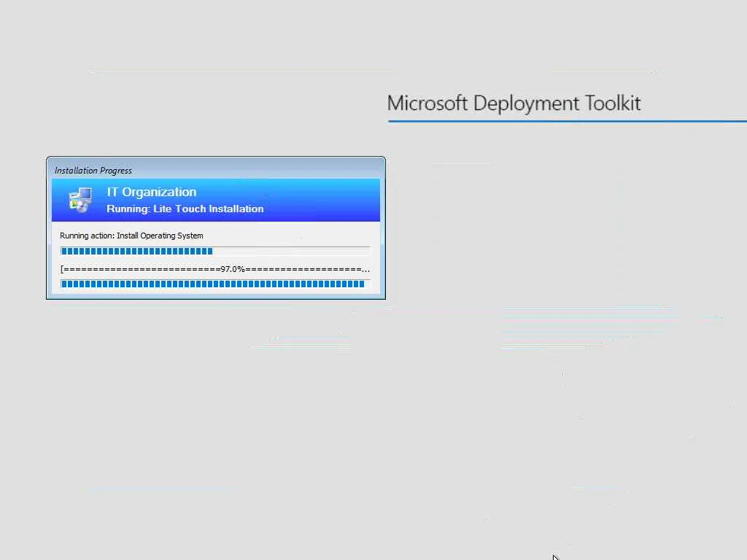Click the trailing ellipsis after the equals signs

[x=365, y=271]
